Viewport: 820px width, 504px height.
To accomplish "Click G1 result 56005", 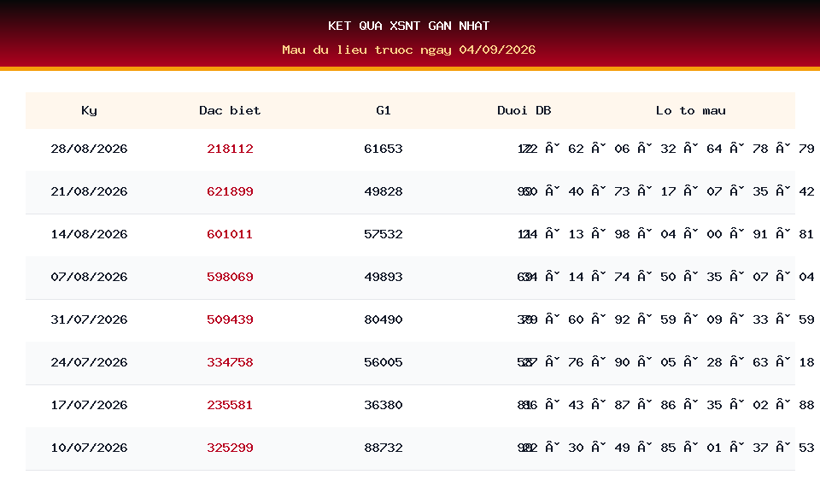I will pyautogui.click(x=384, y=362).
